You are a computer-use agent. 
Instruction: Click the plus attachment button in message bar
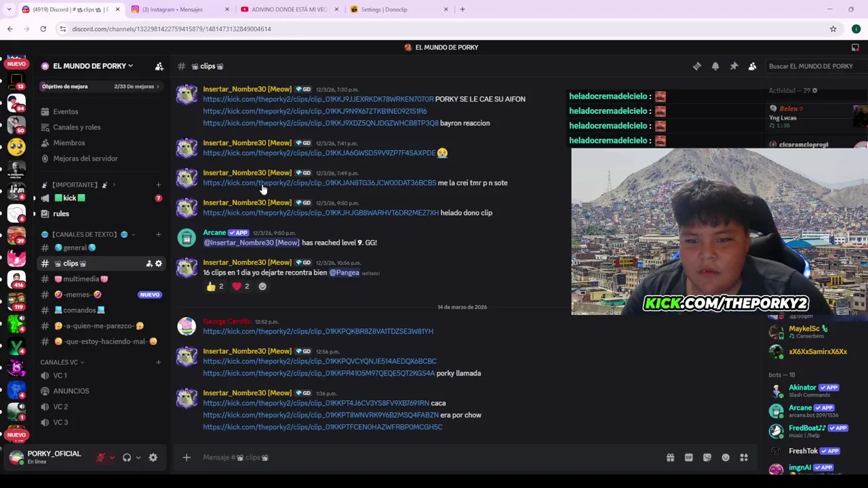tap(186, 457)
